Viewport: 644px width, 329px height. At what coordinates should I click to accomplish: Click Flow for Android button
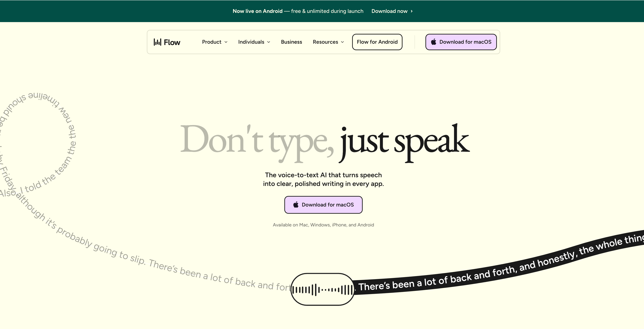coord(377,42)
